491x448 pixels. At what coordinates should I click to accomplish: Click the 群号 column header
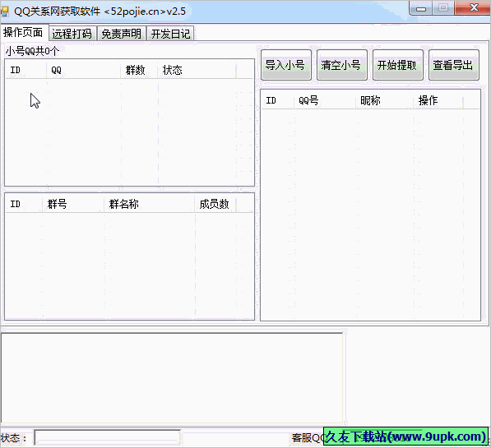click(73, 204)
